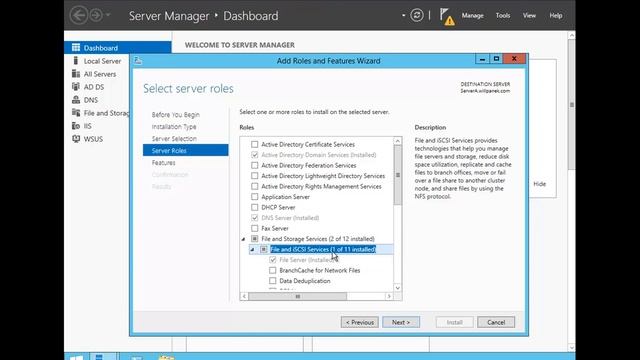The width and height of the screenshot is (640, 360).
Task: Click the Cancel button
Action: coord(496,322)
